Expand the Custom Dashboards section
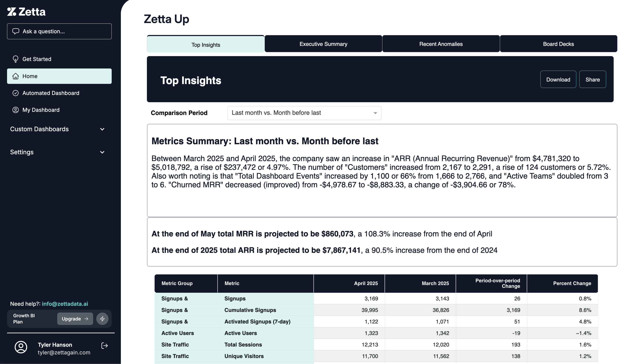 pos(102,129)
